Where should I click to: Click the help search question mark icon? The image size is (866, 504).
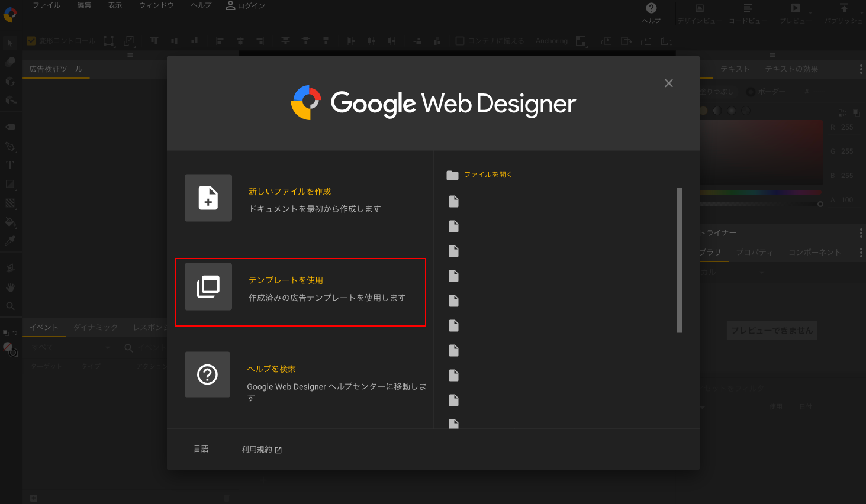pos(207,374)
